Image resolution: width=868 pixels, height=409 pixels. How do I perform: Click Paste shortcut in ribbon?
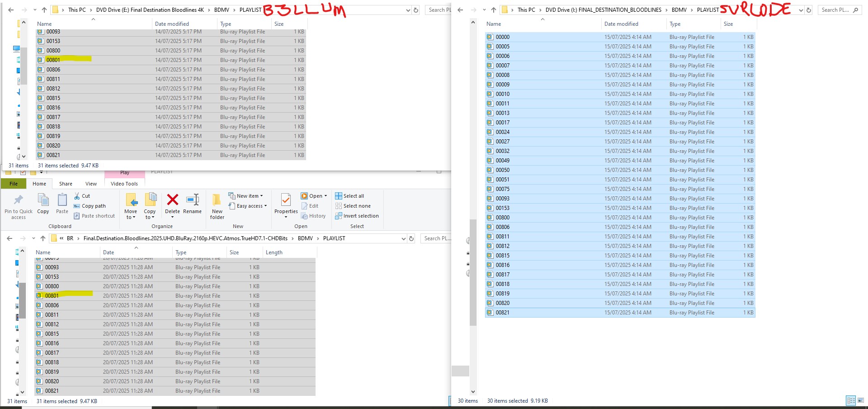point(94,216)
